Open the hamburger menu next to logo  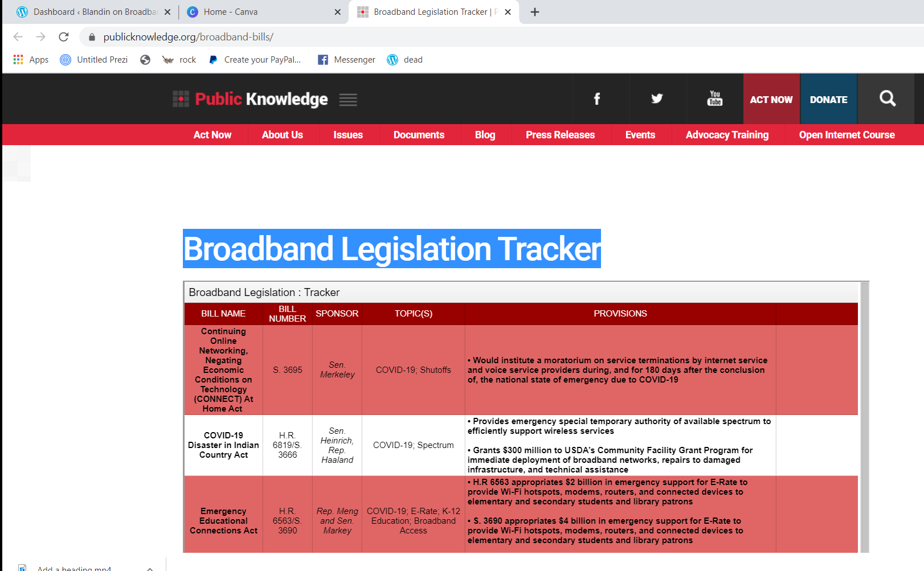pos(348,100)
